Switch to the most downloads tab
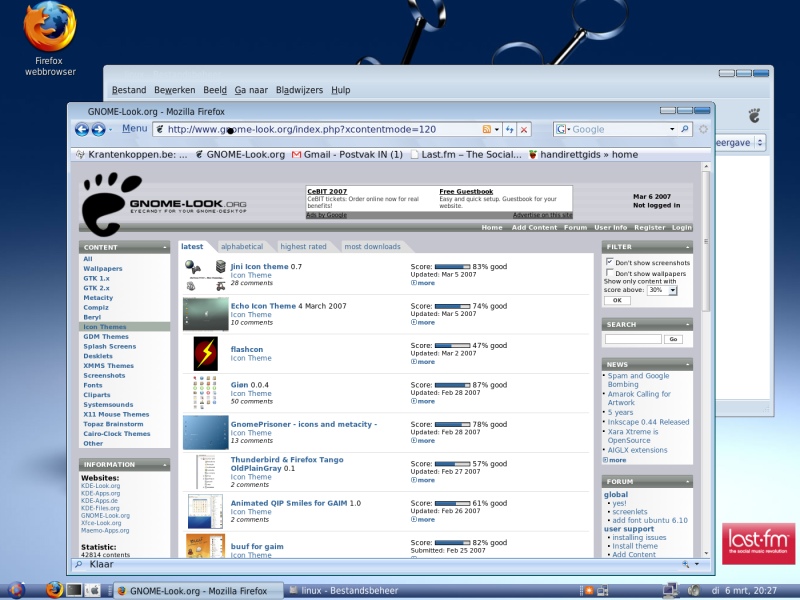The height and width of the screenshot is (600, 800). tap(372, 246)
